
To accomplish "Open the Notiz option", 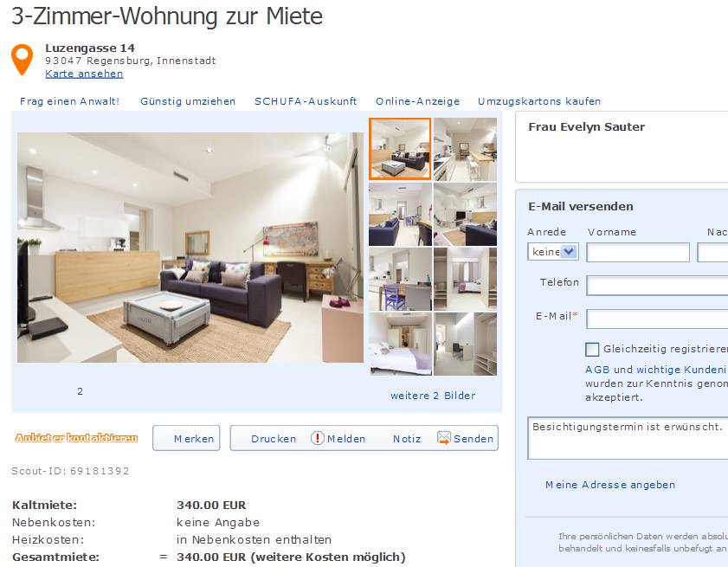I will pos(407,439).
